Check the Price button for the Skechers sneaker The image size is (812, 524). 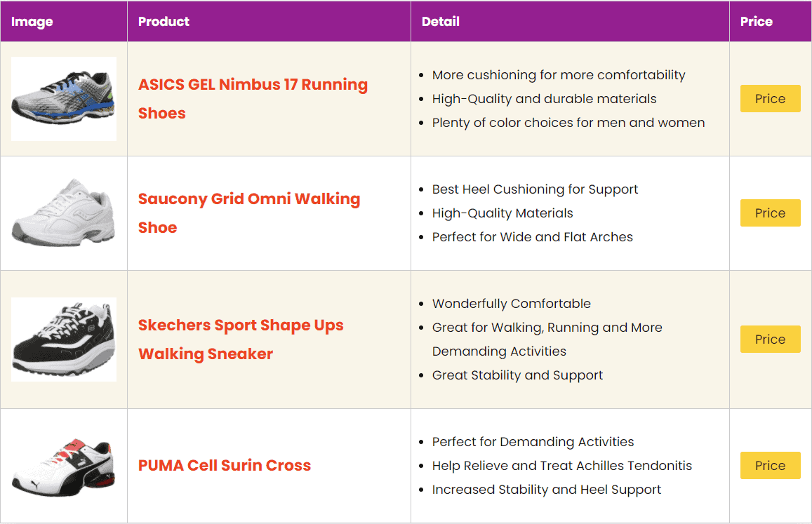click(770, 339)
